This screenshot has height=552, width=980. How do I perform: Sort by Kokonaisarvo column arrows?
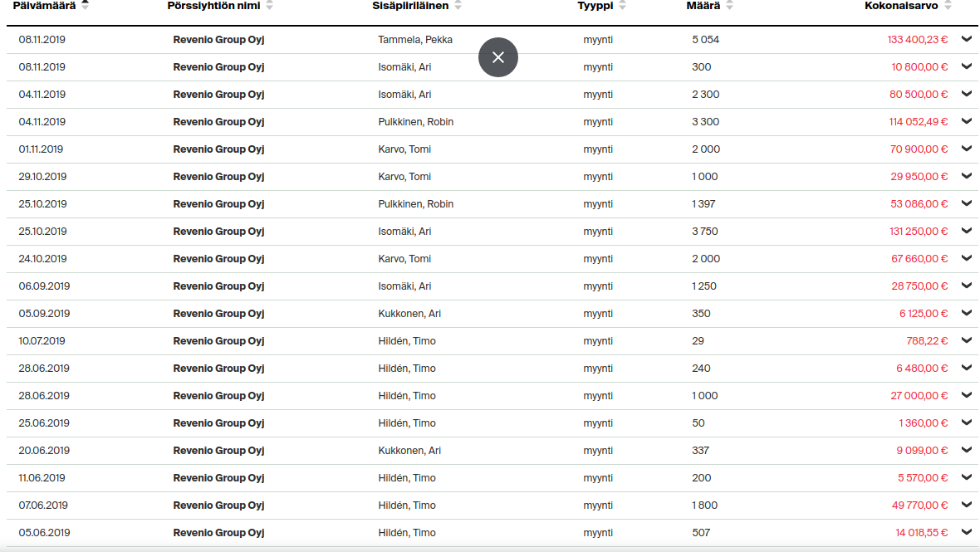[948, 6]
